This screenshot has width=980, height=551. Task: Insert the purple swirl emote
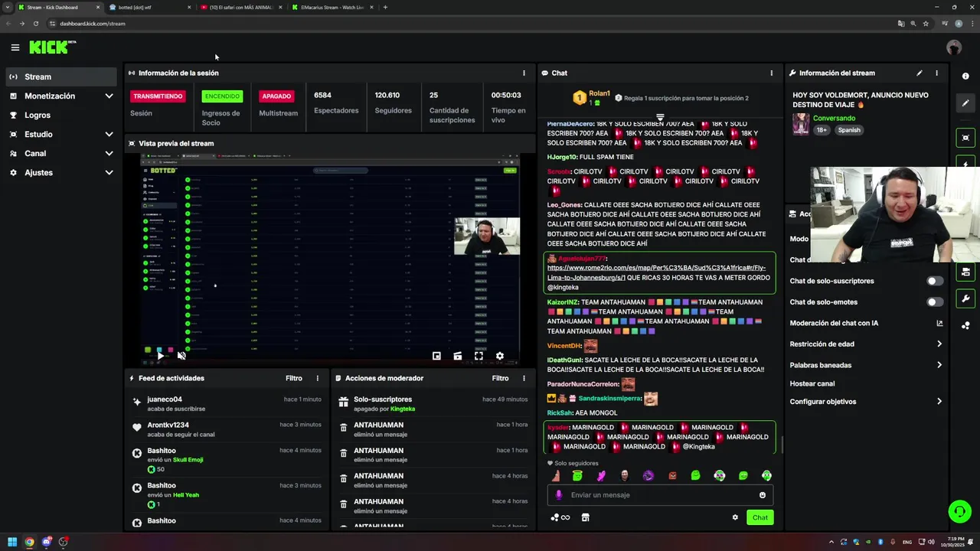648,476
